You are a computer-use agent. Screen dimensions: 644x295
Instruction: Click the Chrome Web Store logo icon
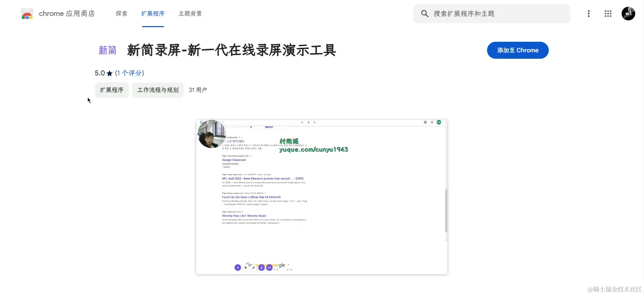[27, 14]
